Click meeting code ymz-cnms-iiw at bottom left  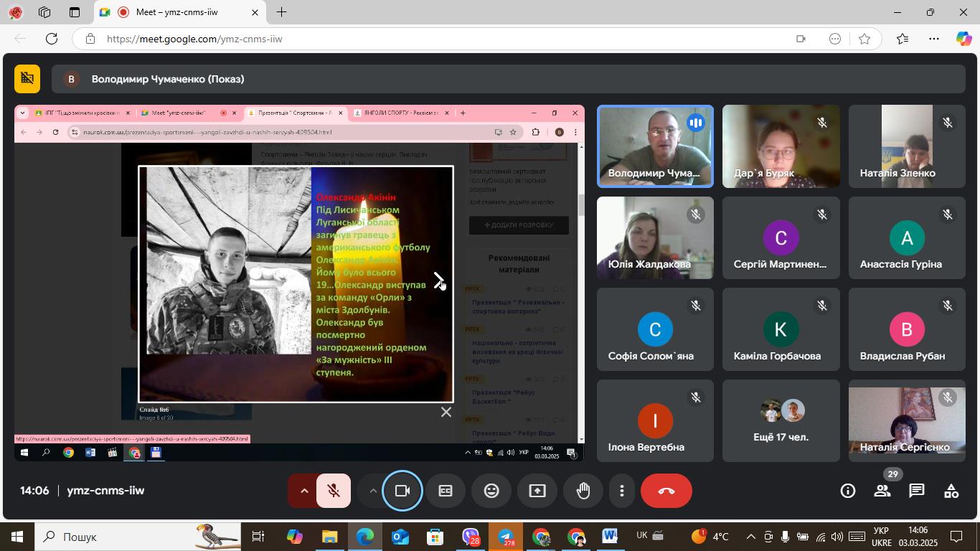click(105, 491)
